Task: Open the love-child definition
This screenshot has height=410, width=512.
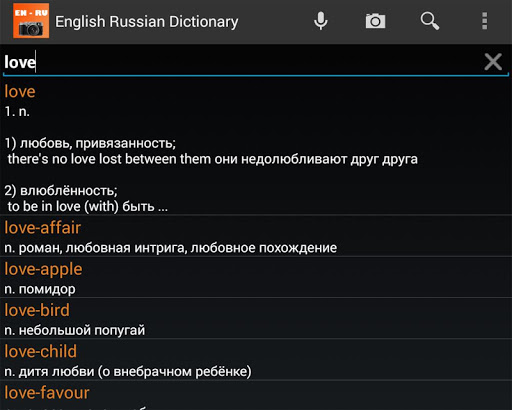Action: pyautogui.click(x=256, y=360)
